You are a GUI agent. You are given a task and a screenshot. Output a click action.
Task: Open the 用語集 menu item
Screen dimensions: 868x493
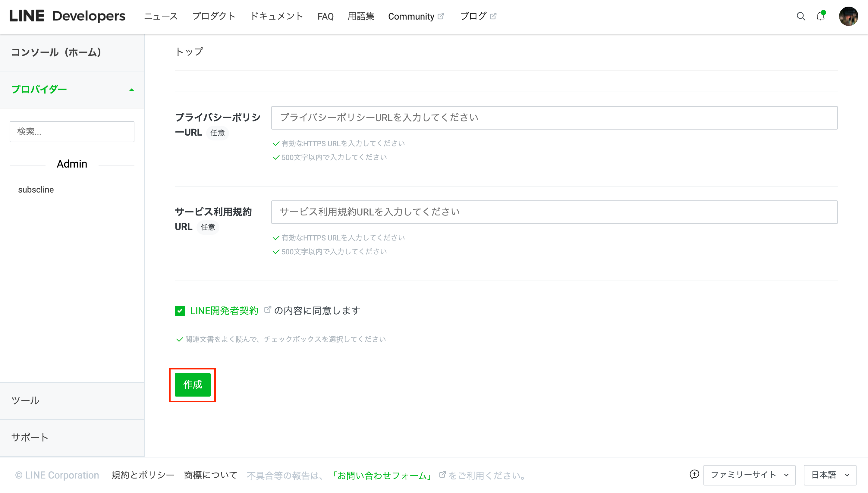(361, 16)
